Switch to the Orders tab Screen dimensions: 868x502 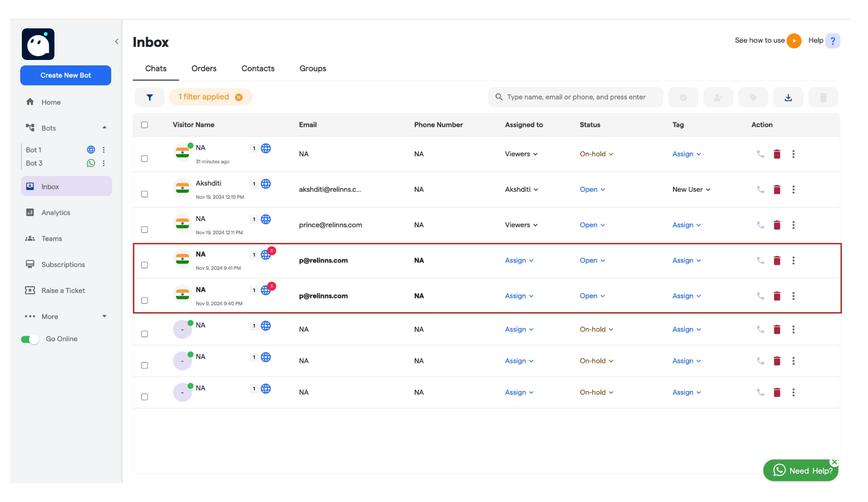[204, 68]
